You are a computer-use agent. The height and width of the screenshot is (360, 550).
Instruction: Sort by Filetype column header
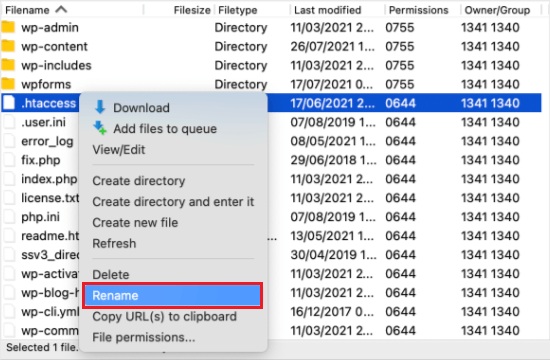237,10
